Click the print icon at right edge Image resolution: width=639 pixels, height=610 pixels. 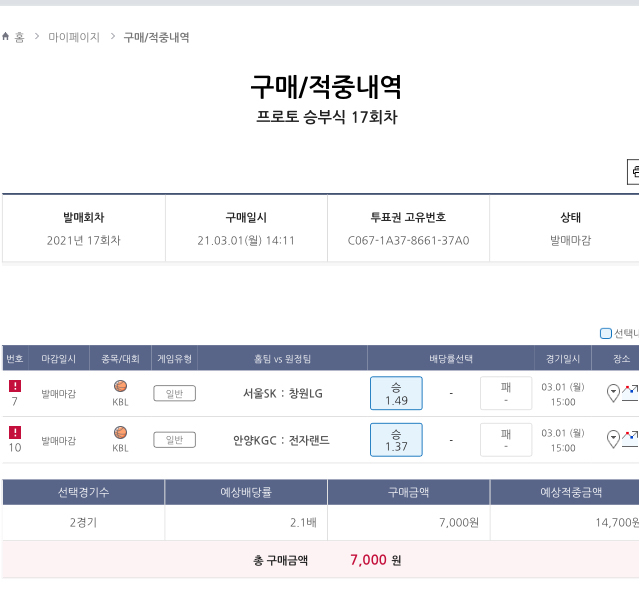pyautogui.click(x=634, y=172)
